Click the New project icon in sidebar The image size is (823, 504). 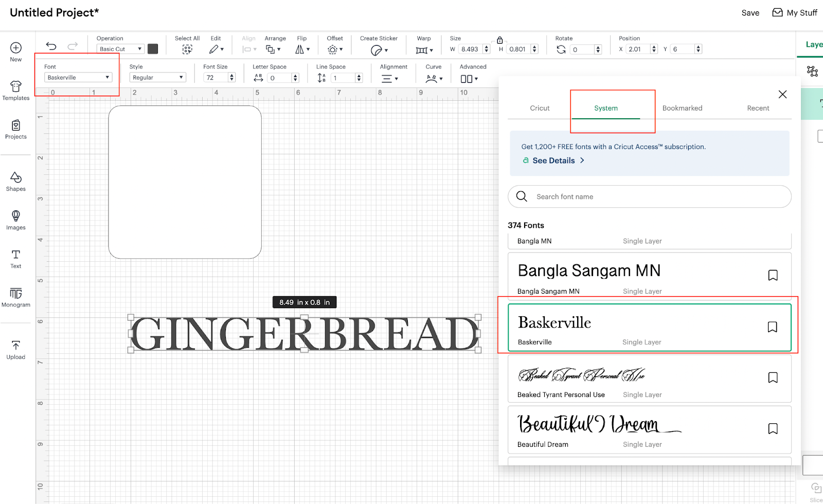tap(16, 48)
